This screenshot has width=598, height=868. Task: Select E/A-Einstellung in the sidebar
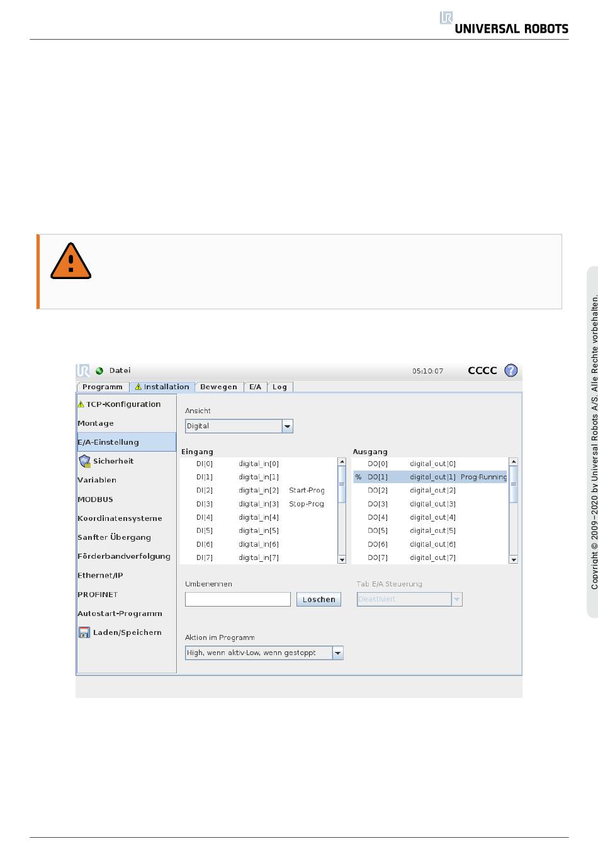(x=127, y=442)
